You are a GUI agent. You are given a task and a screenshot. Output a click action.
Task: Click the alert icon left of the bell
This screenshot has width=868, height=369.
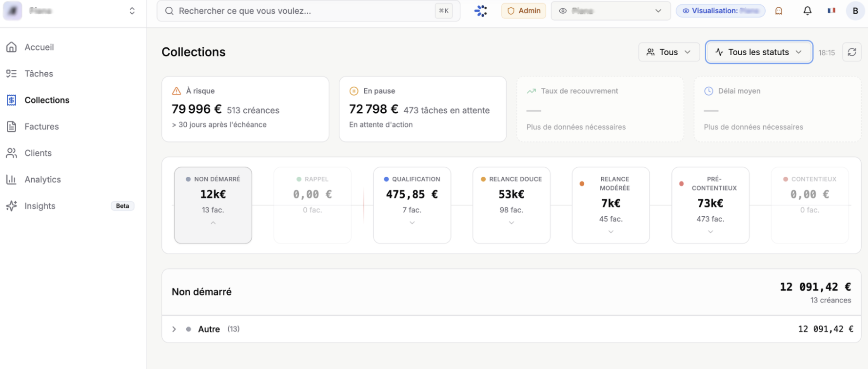click(779, 11)
